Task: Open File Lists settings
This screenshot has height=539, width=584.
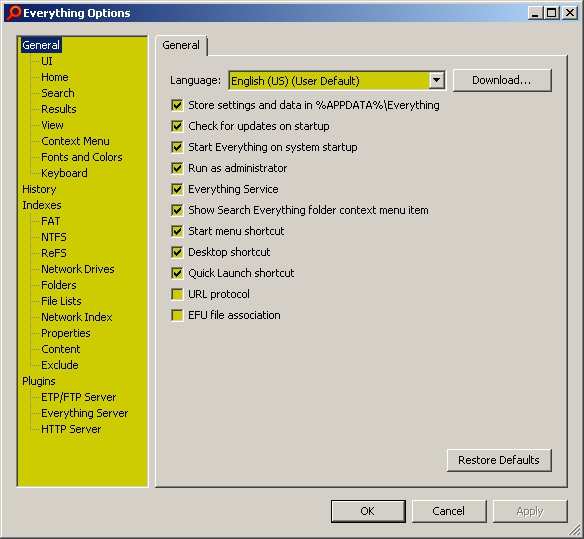Action: click(61, 301)
